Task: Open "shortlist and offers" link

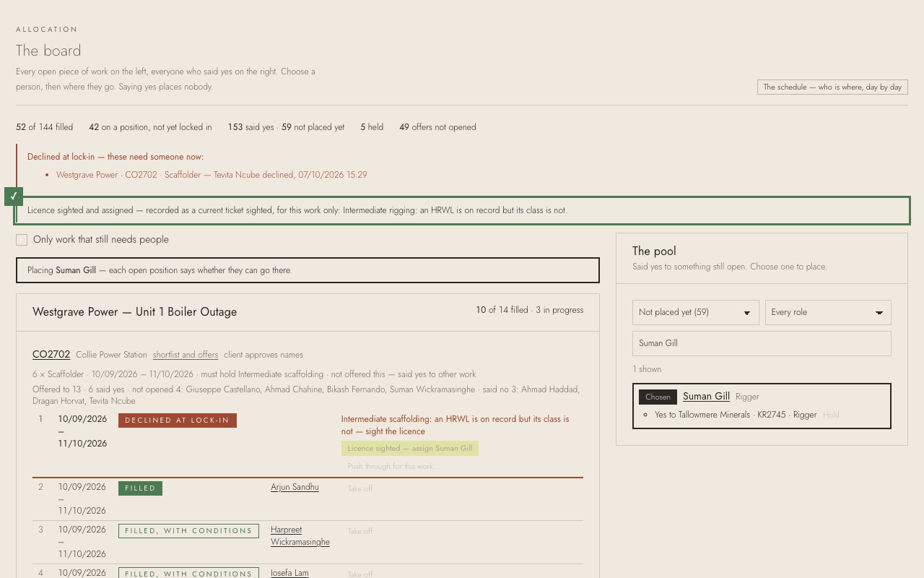Action: tap(186, 355)
